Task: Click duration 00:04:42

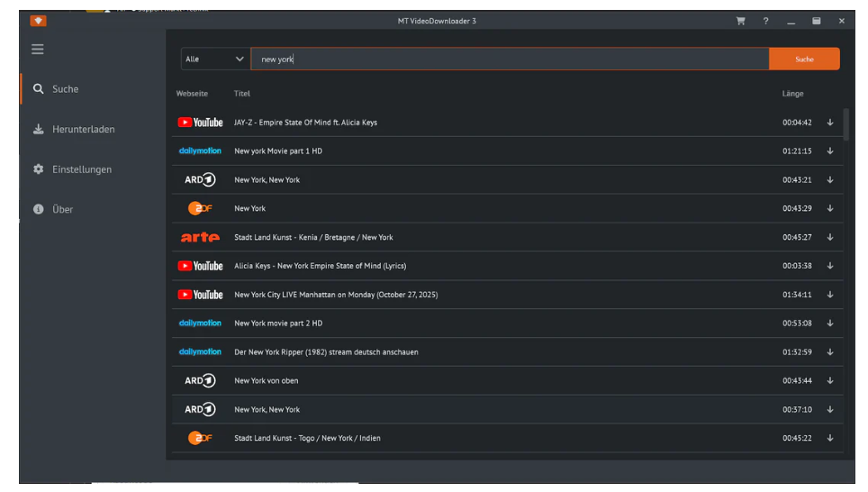Action: point(797,123)
